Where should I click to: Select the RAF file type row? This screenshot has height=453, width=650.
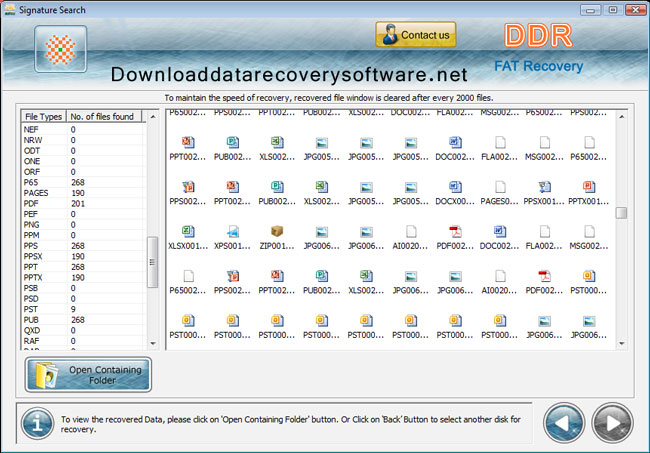pos(83,341)
